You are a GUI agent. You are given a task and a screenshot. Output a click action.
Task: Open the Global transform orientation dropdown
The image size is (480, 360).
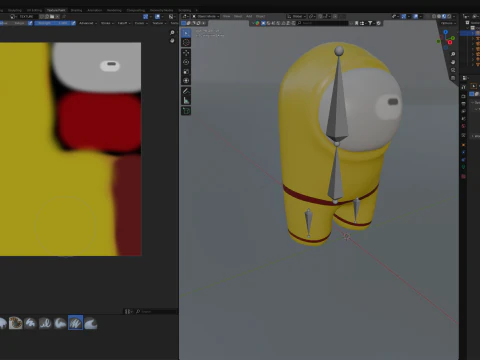(297, 16)
